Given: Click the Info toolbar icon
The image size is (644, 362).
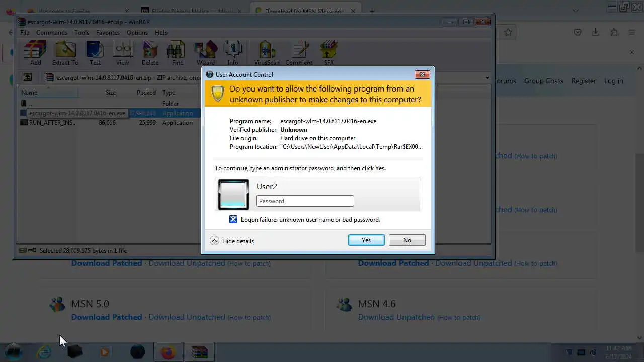Looking at the screenshot, I should [233, 53].
